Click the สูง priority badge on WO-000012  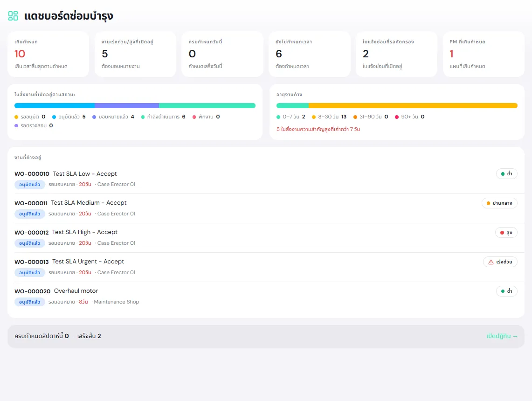[x=506, y=233]
